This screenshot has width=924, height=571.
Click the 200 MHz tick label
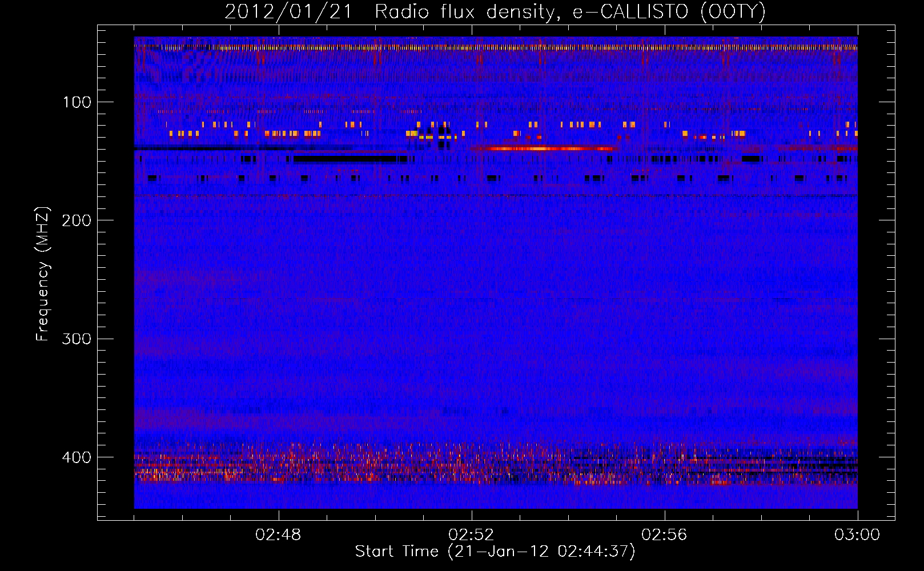77,220
